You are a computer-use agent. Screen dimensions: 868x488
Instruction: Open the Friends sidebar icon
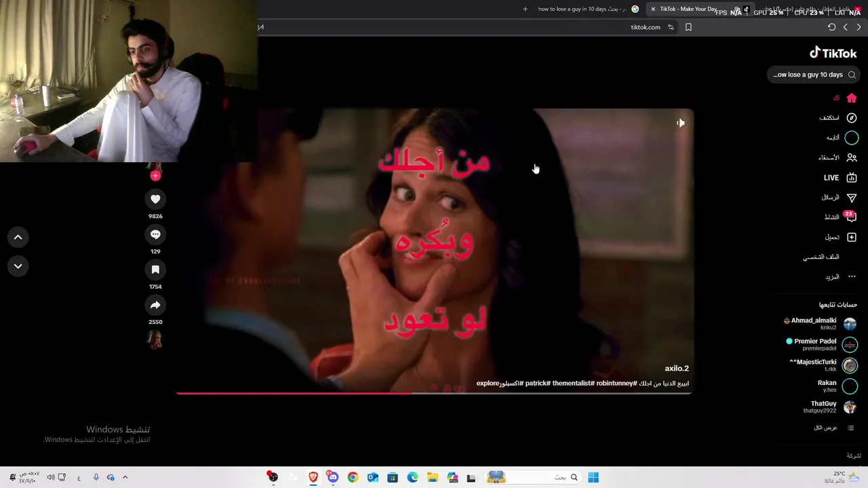point(852,157)
